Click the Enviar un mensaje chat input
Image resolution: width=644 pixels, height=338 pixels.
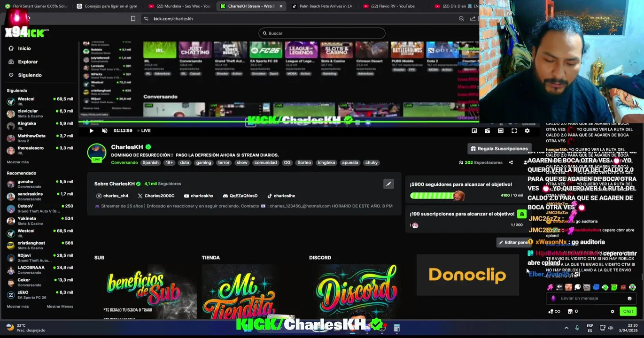coord(591,298)
